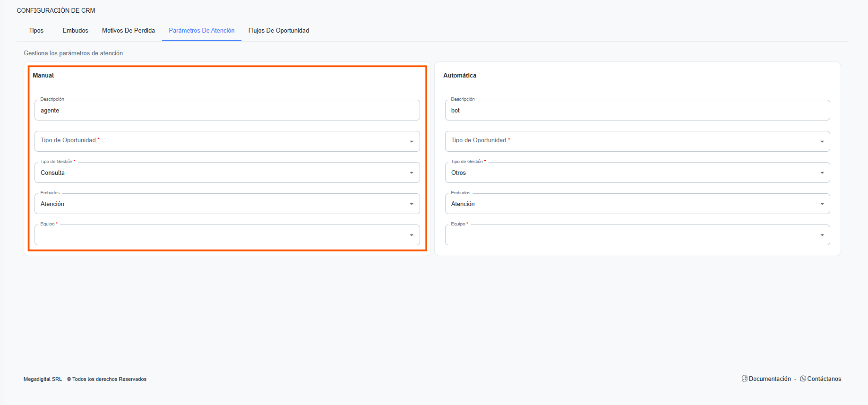Open Automática Tipo de Gestión dropdown showing Otros
Viewport: 868px width, 405px height.
(x=637, y=173)
